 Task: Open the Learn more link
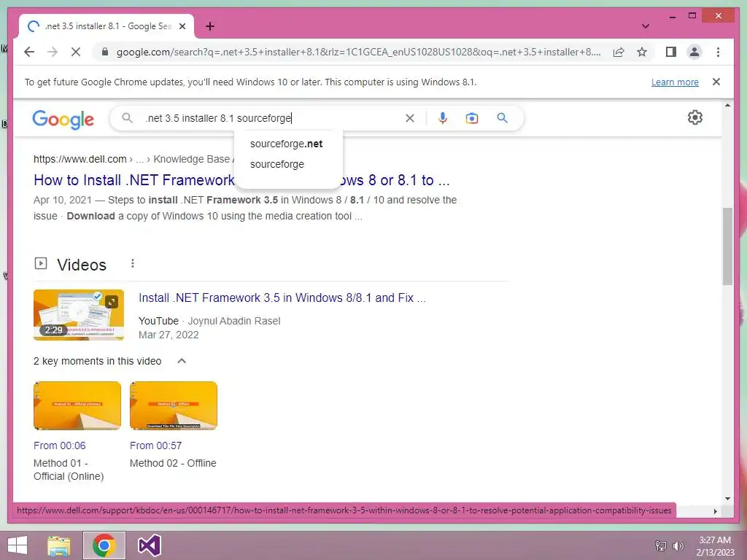point(675,82)
